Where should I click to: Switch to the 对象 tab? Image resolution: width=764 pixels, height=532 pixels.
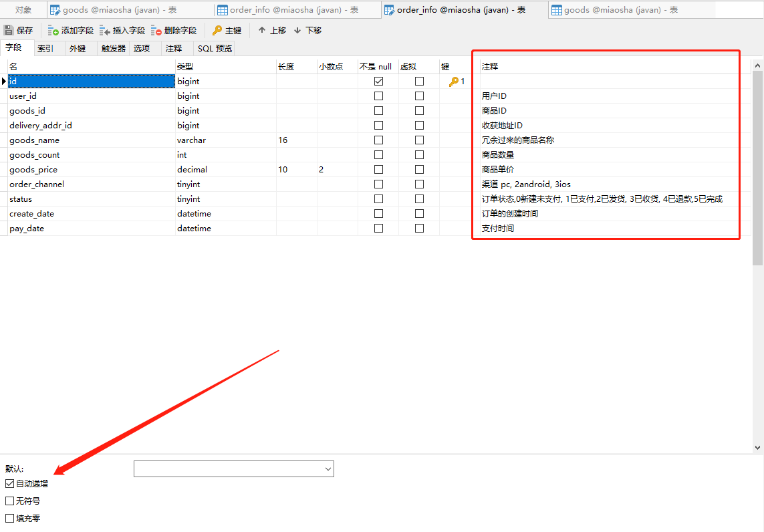pyautogui.click(x=23, y=10)
